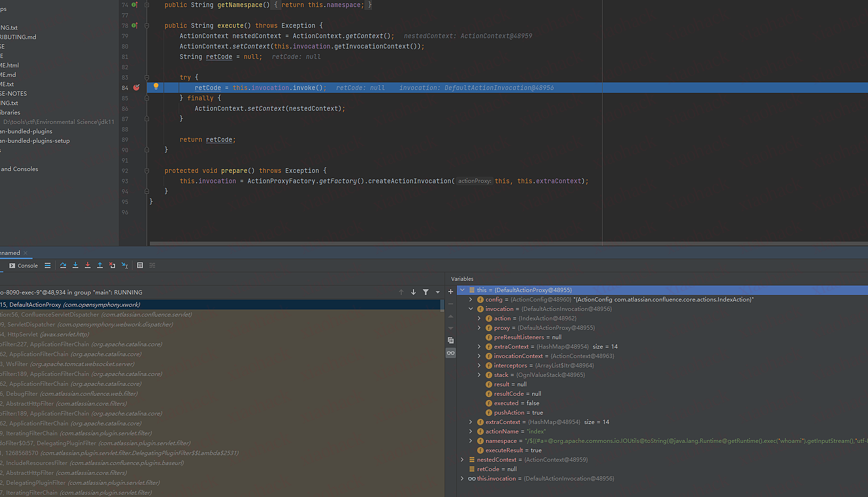The height and width of the screenshot is (497, 868).
Task: Collapse the 'this' variable node
Action: 463,290
